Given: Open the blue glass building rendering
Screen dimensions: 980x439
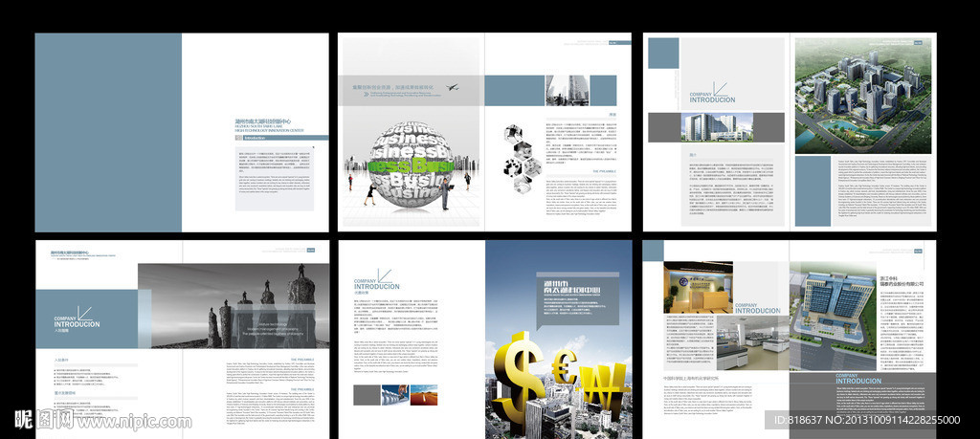Looking at the screenshot, I should click(x=833, y=316).
